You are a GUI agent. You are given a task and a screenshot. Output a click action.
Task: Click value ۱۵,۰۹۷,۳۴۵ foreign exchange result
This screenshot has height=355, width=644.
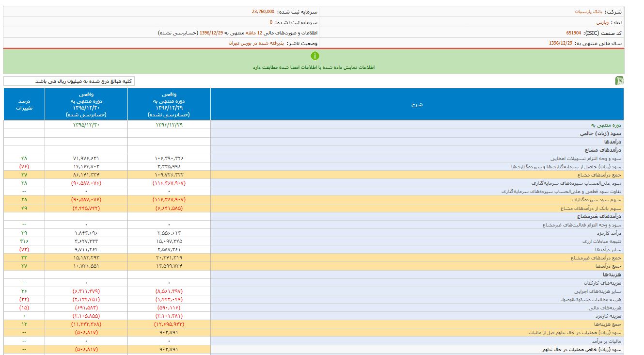click(169, 242)
